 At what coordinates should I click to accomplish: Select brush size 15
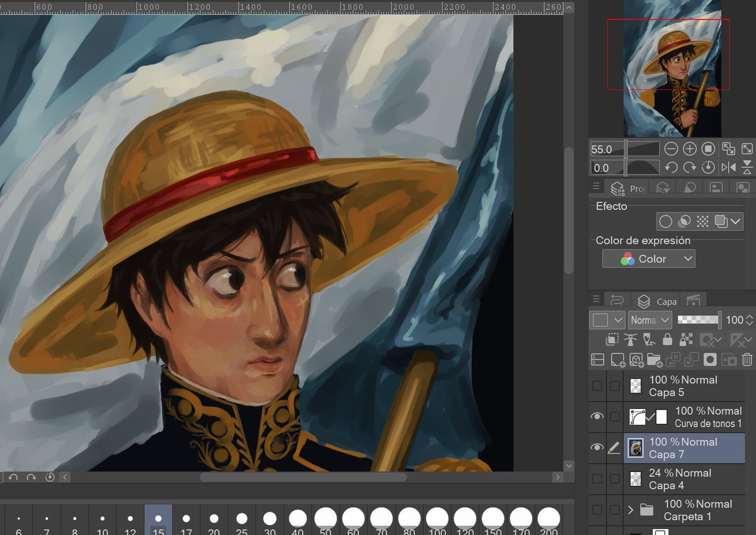158,520
